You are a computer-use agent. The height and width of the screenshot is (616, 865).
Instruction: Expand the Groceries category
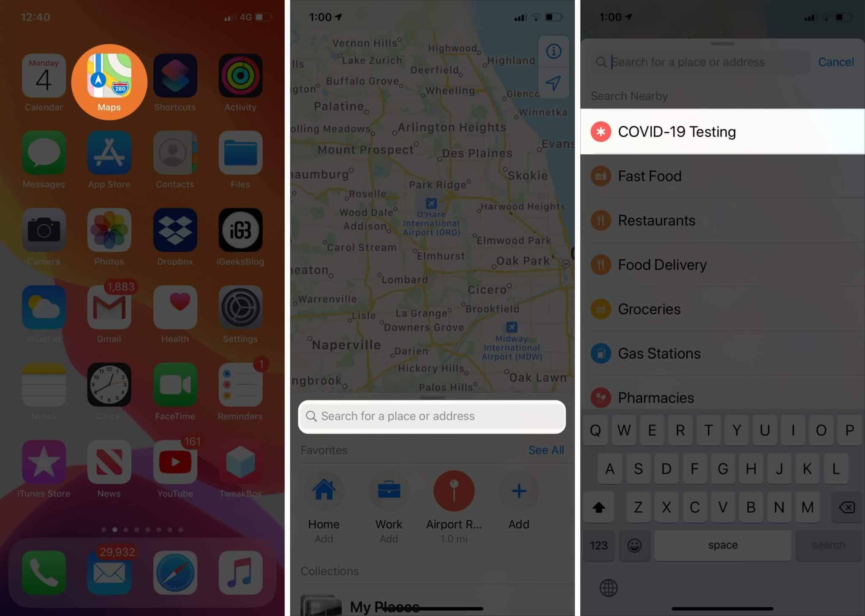[x=722, y=309]
